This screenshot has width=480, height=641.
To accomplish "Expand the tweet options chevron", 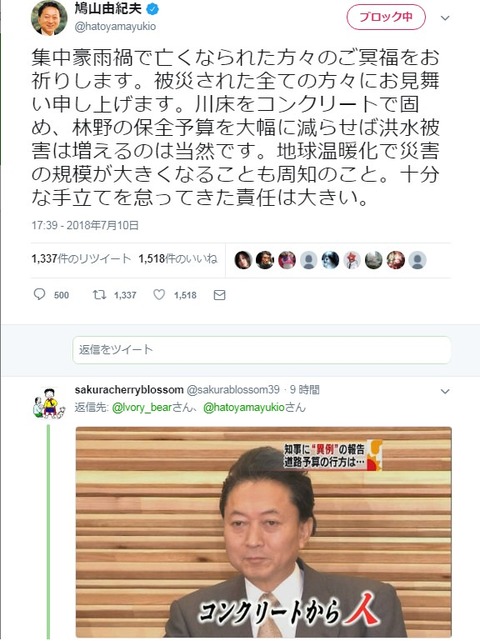I will point(445,18).
